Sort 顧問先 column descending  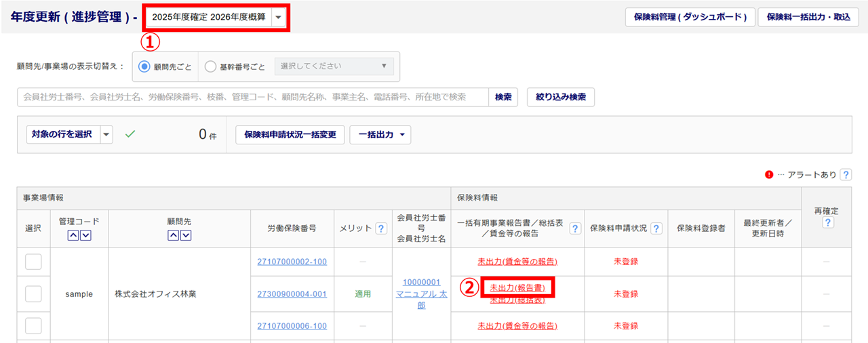tap(186, 235)
